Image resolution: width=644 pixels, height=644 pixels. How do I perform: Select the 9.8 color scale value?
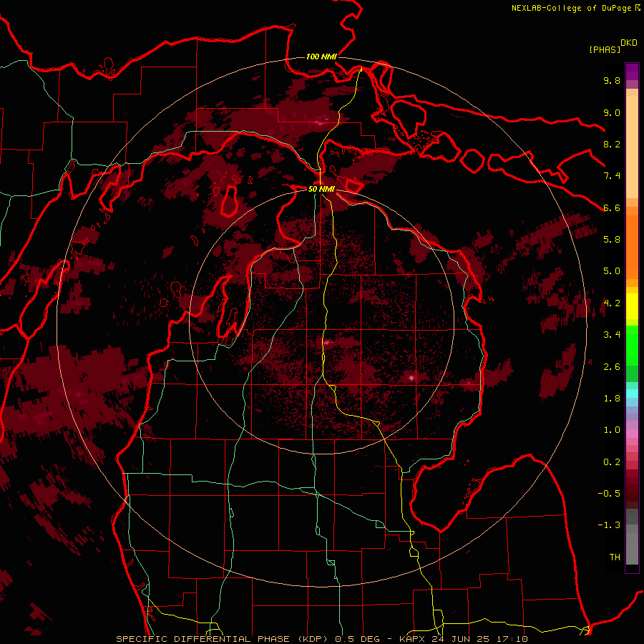pyautogui.click(x=612, y=80)
